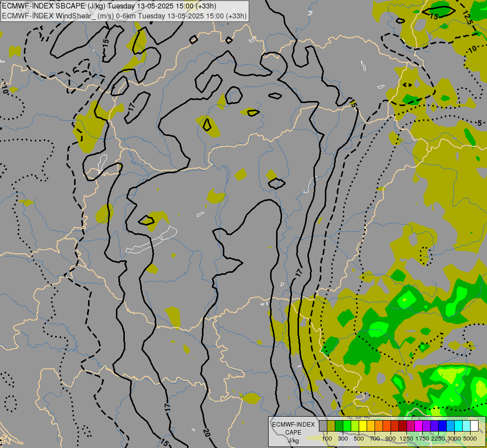
Task: Select the "1750" legend scale label
Action: point(422,439)
